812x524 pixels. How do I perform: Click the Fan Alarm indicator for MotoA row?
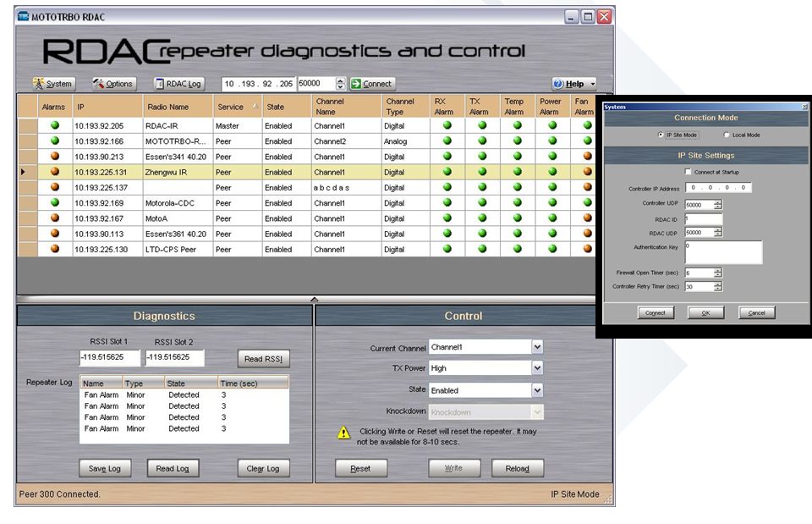[x=587, y=218]
